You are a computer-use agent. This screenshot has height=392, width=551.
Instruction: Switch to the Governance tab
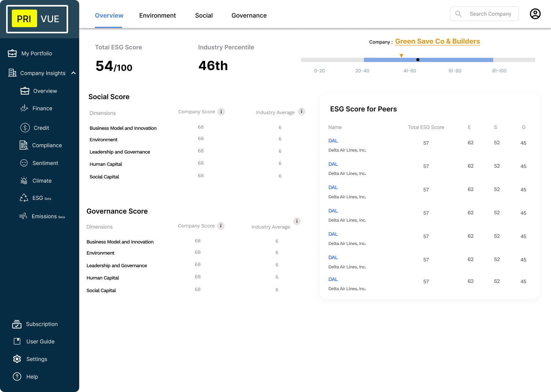click(x=249, y=15)
